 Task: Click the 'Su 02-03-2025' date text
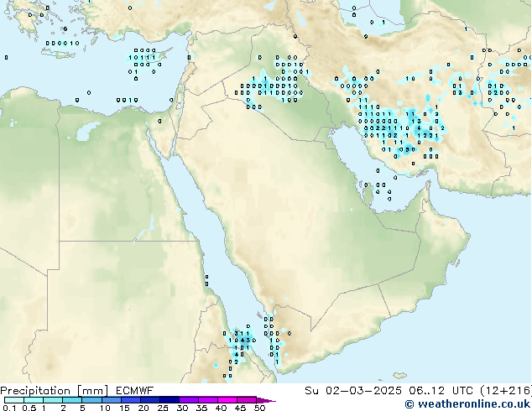353,391
